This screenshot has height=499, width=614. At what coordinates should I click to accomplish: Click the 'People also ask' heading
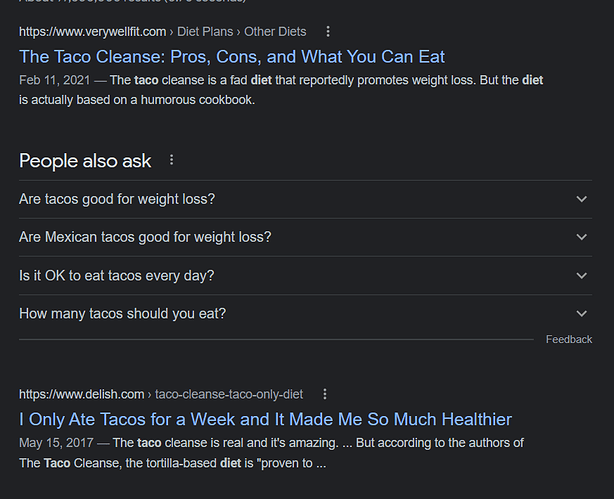(85, 161)
